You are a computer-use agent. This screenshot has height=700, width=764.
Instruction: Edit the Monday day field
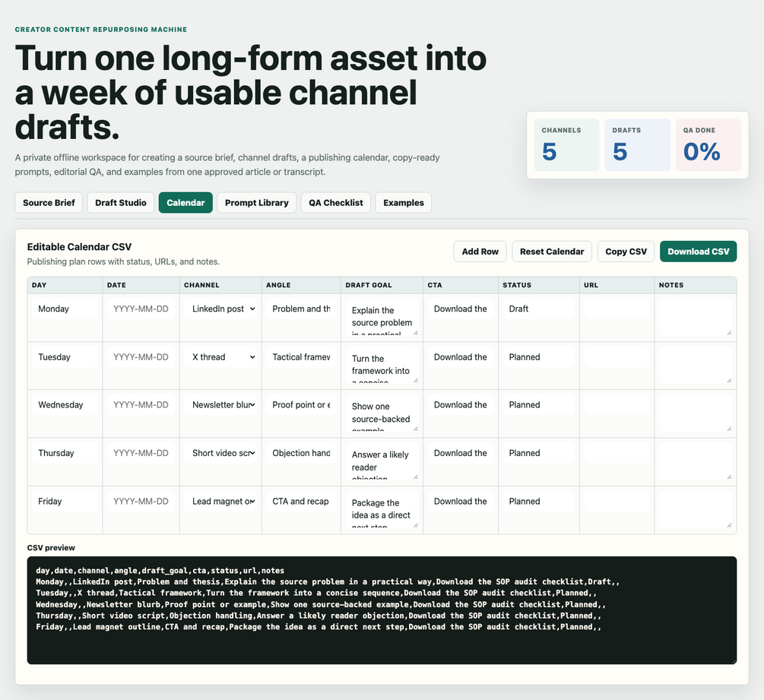tap(65, 309)
